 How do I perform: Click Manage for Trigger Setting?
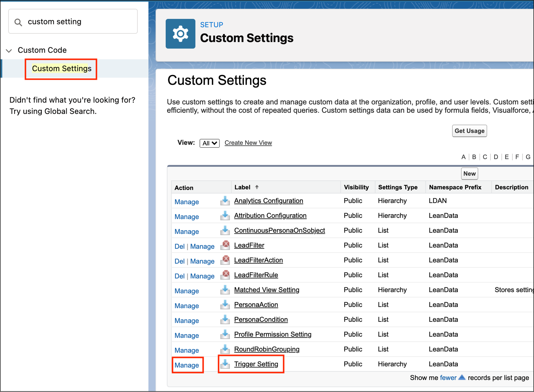click(186, 365)
